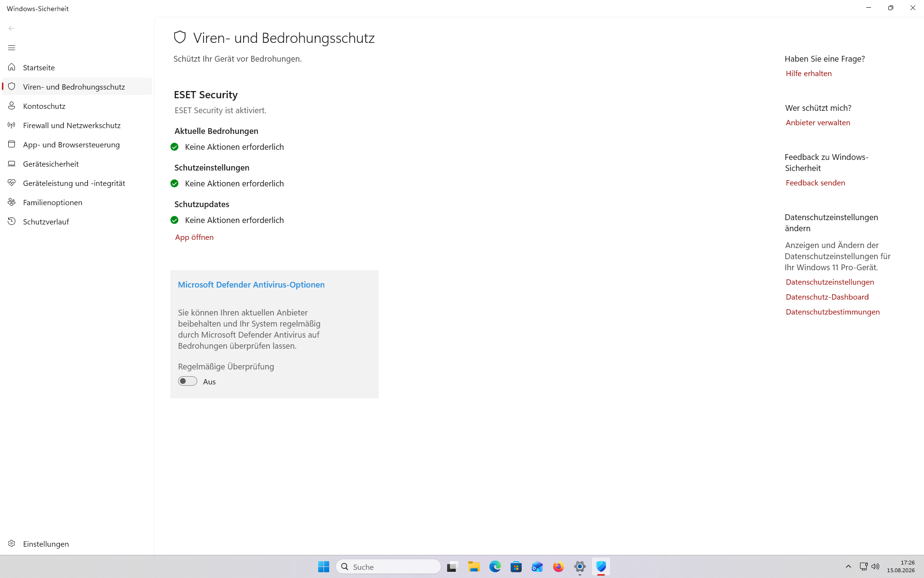
Task: Launch Firefox from taskbar
Action: [x=558, y=567]
